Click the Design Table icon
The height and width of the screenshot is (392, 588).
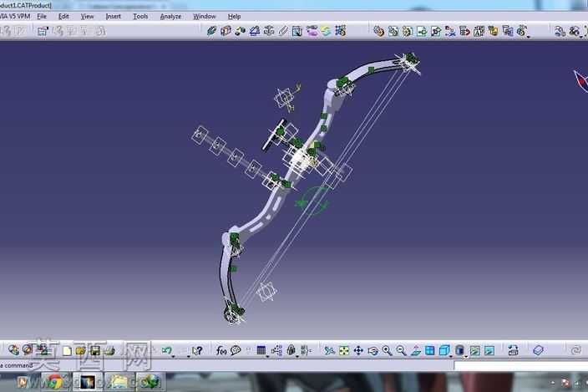pyautogui.click(x=261, y=351)
